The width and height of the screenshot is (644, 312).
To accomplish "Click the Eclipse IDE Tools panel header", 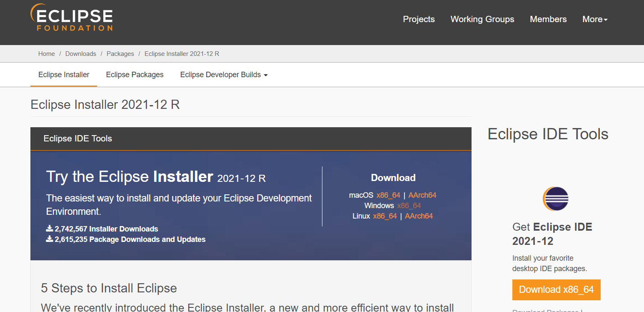I will (x=251, y=138).
